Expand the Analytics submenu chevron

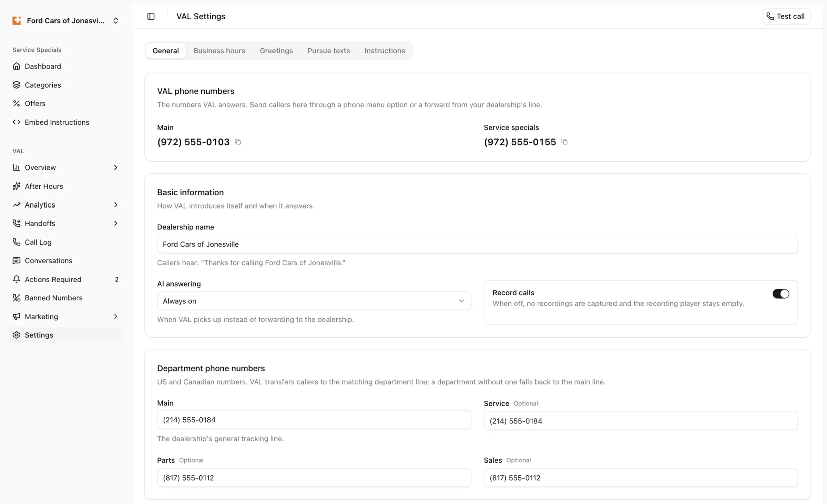pyautogui.click(x=116, y=205)
